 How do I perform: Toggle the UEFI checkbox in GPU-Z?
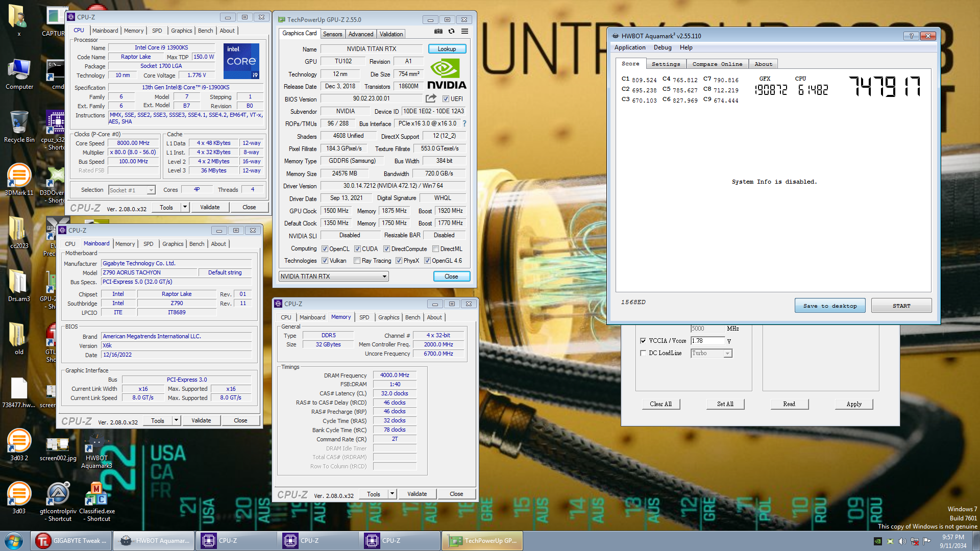(446, 99)
